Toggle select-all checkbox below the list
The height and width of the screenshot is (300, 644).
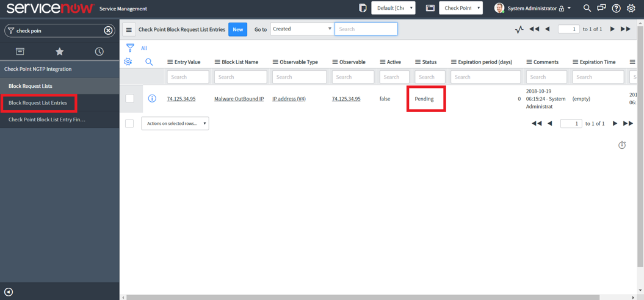tap(129, 124)
